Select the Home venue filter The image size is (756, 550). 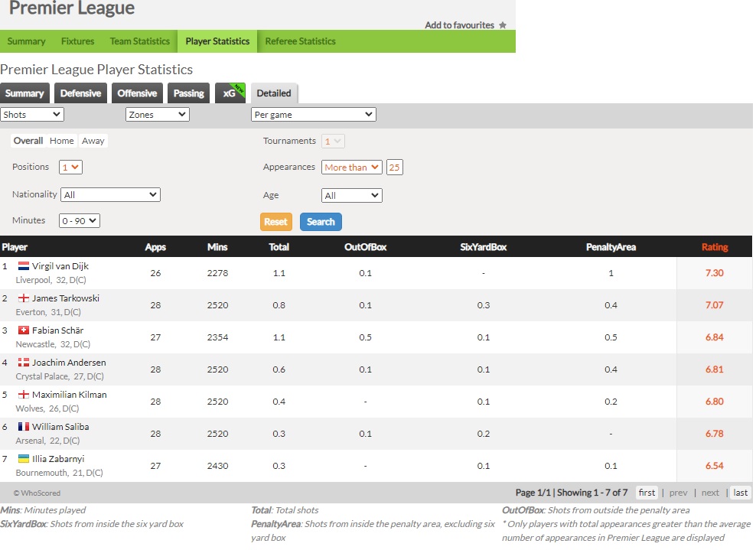tap(62, 141)
